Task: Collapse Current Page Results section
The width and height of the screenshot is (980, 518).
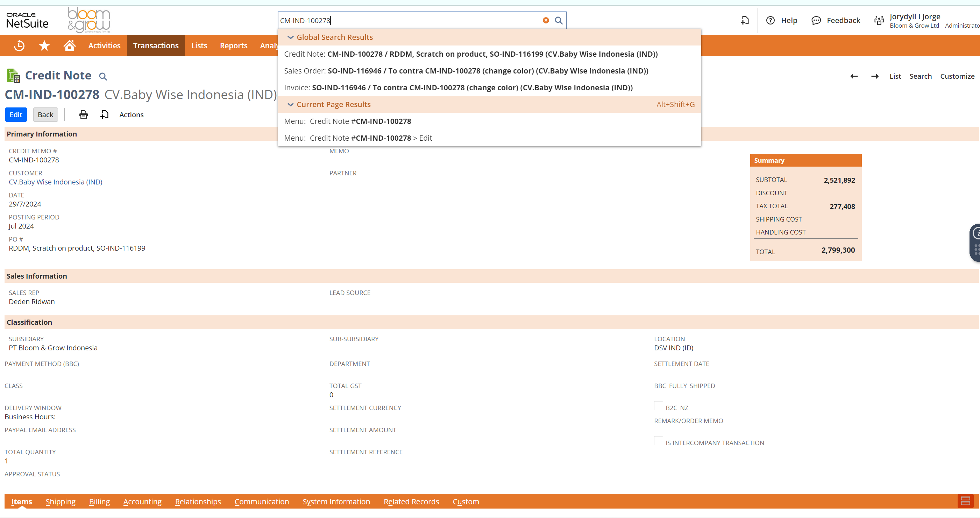Action: (291, 105)
